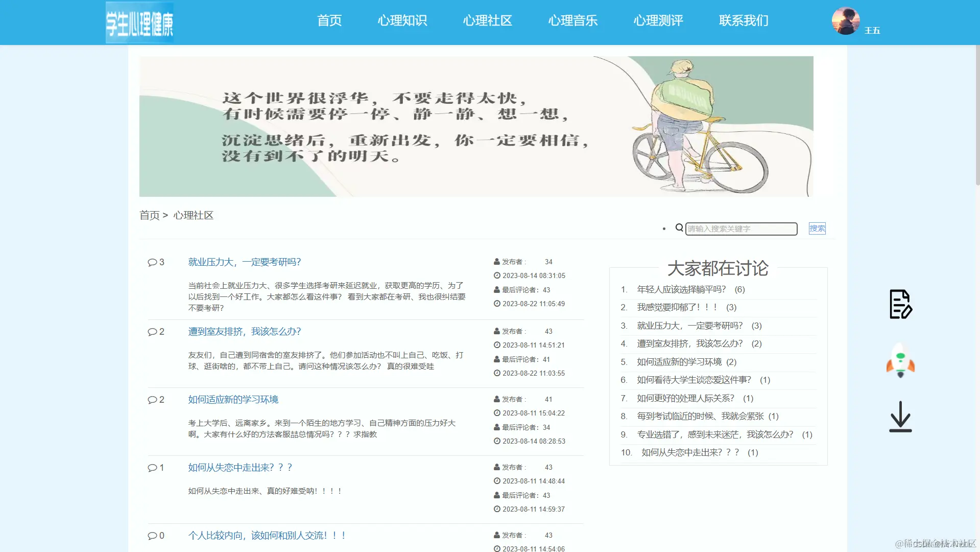
Task: Click the 学生心理健康 site logo
Action: 139,22
